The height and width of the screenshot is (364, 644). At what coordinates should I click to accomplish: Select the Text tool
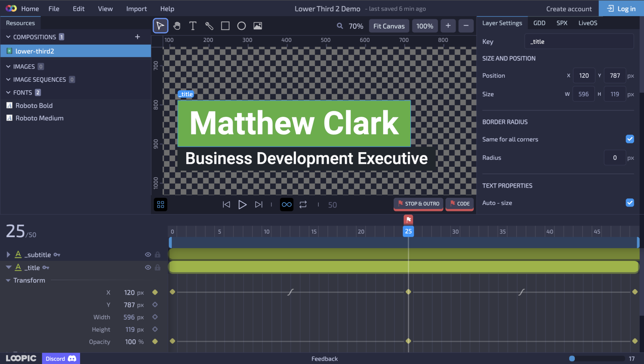[x=193, y=26]
